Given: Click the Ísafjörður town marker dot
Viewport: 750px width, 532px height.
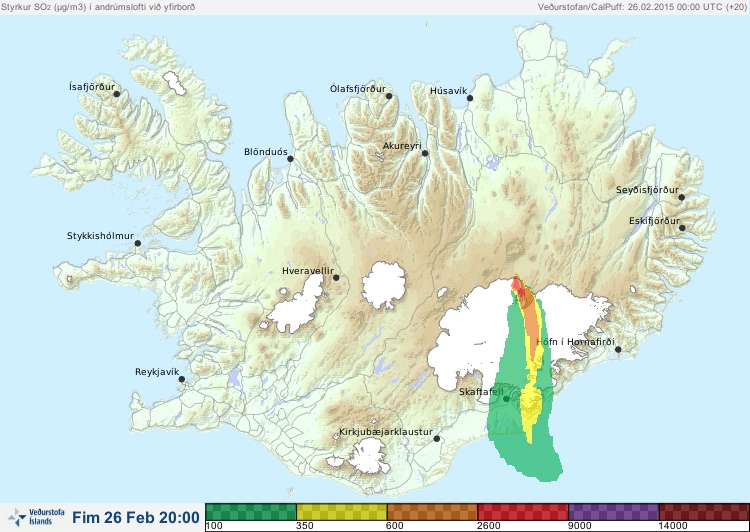Looking at the screenshot, I should (117, 94).
